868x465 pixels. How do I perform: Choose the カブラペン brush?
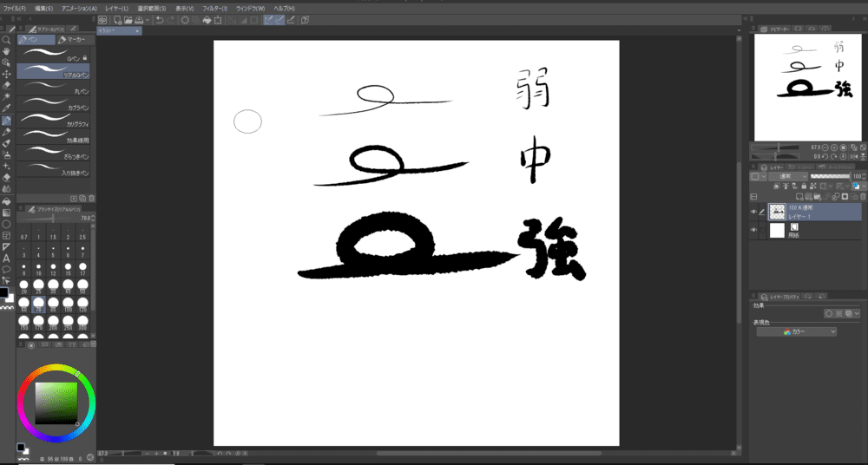[53, 103]
